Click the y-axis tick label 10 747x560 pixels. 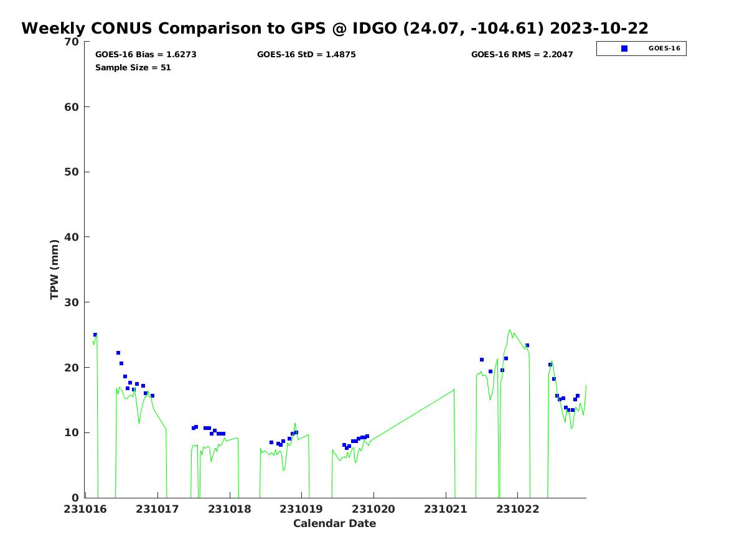point(72,432)
